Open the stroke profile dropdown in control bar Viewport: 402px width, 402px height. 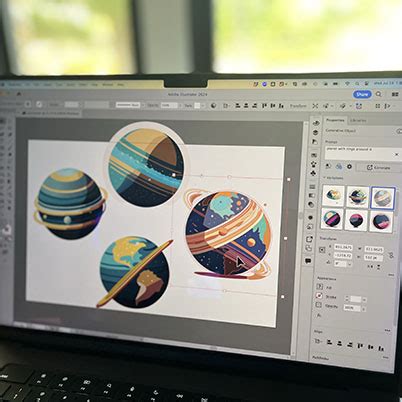[128, 105]
